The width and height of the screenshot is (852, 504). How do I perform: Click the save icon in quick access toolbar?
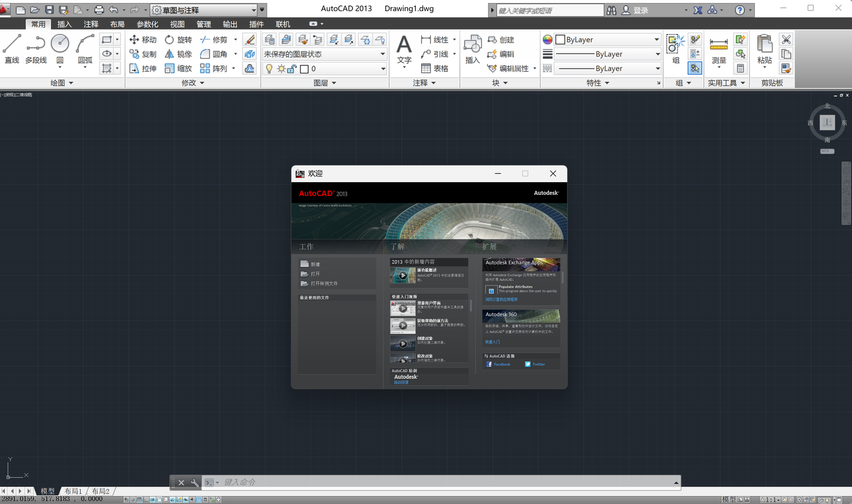click(49, 10)
